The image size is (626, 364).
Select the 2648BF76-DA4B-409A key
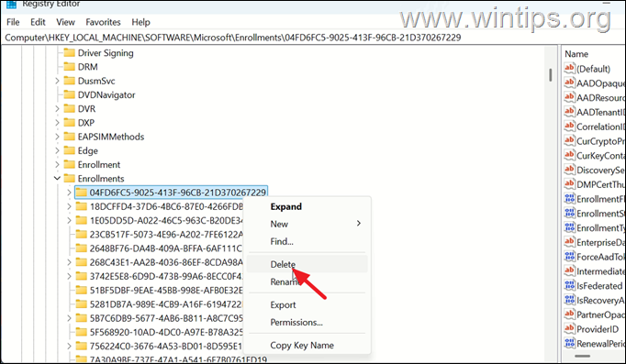(x=166, y=248)
